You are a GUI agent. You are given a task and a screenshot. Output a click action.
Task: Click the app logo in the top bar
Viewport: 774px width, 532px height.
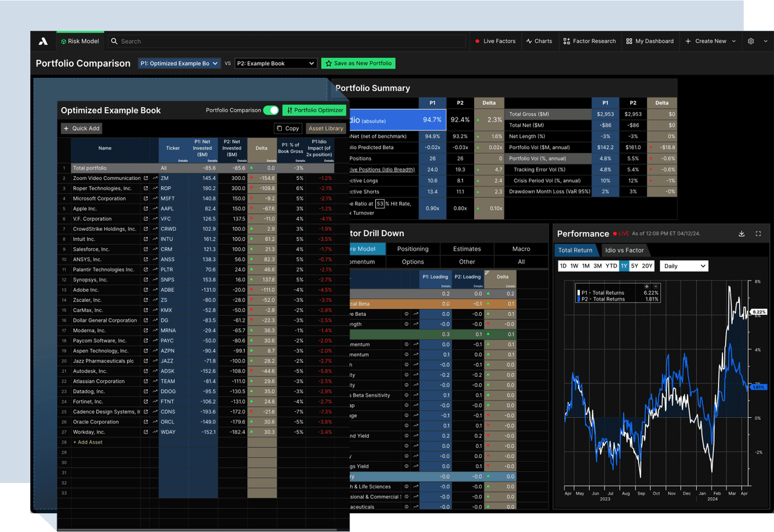(43, 41)
